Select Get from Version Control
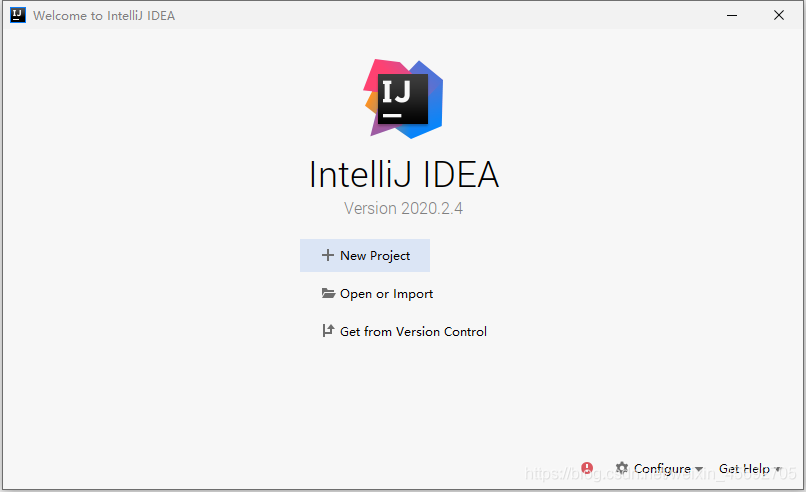 point(404,331)
